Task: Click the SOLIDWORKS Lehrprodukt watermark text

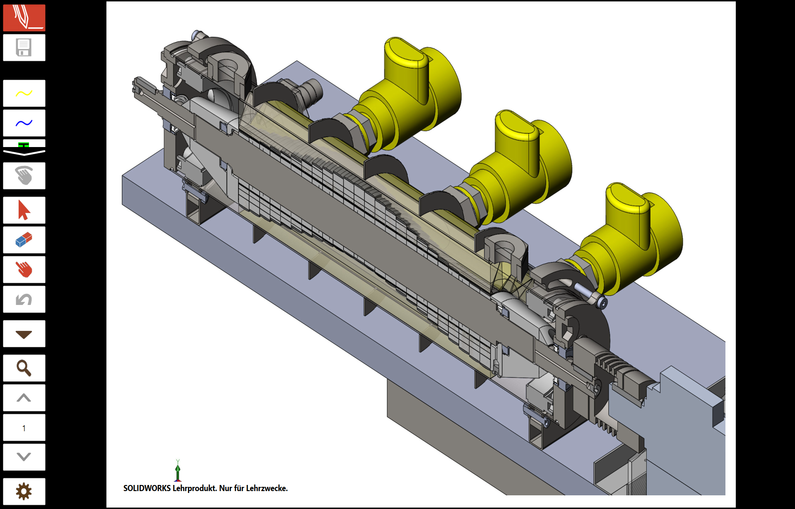Action: [x=206, y=488]
